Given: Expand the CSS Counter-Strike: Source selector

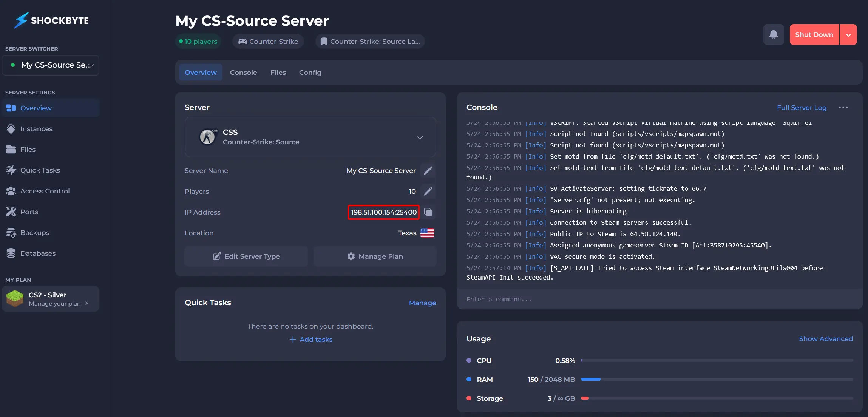Looking at the screenshot, I should 310,137.
